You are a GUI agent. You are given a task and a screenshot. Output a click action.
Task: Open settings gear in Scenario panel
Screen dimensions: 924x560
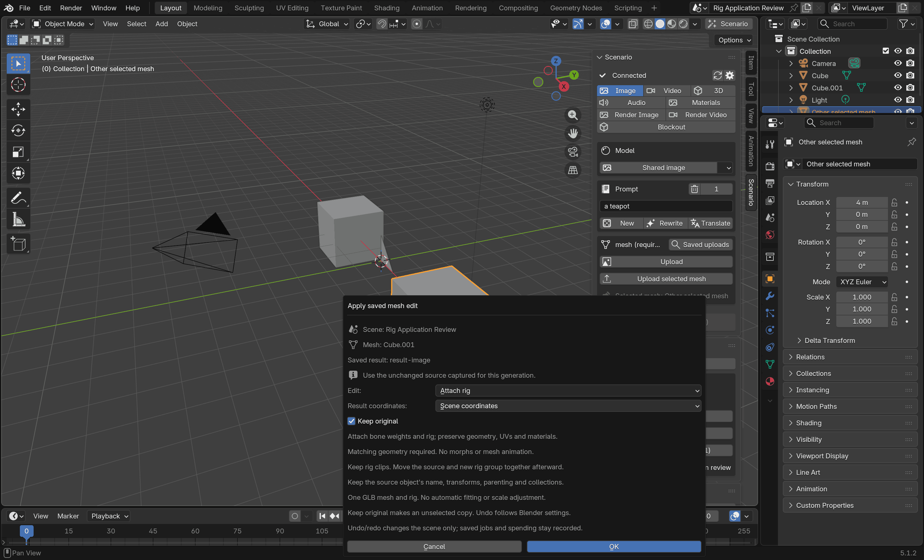pos(730,75)
